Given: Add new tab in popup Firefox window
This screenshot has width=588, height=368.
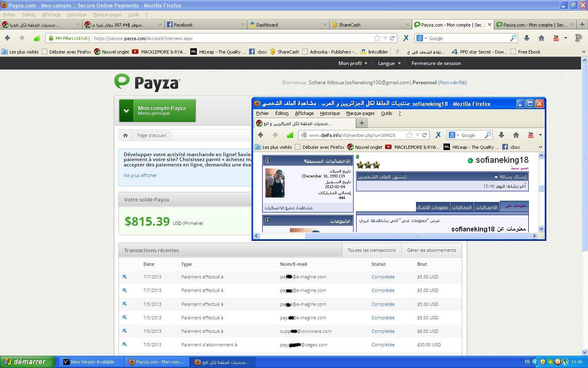Looking at the screenshot, I should pos(361,123).
